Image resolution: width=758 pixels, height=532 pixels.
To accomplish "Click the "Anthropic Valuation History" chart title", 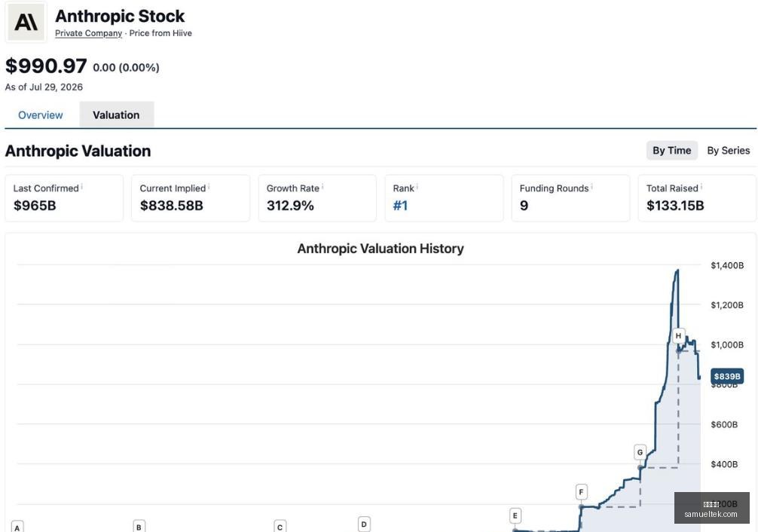I will coord(381,249).
